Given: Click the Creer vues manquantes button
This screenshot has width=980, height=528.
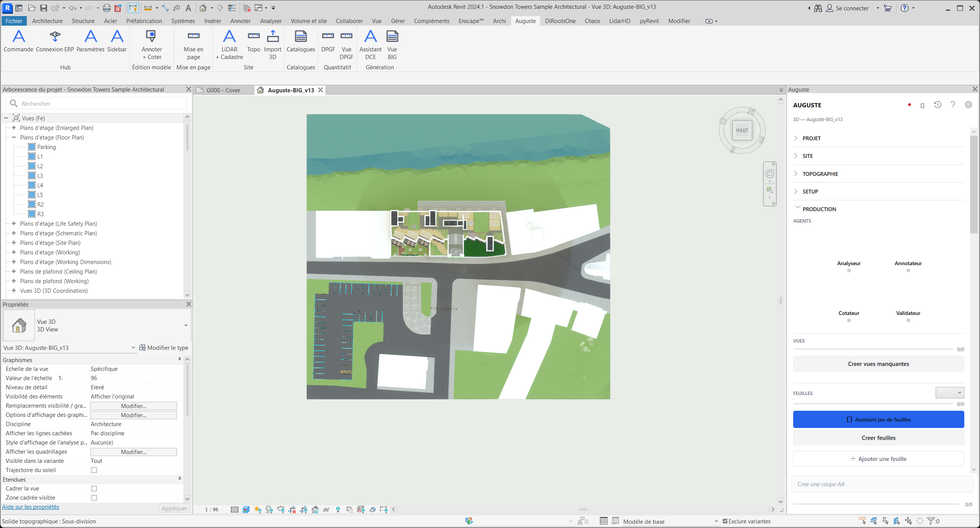Looking at the screenshot, I should pyautogui.click(x=879, y=364).
